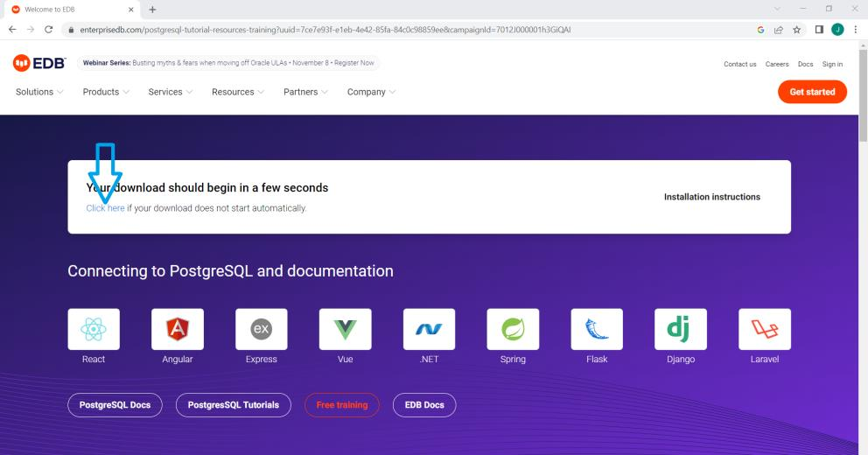The image size is (868, 455).
Task: Open the tab search dropdown
Action: point(777,9)
